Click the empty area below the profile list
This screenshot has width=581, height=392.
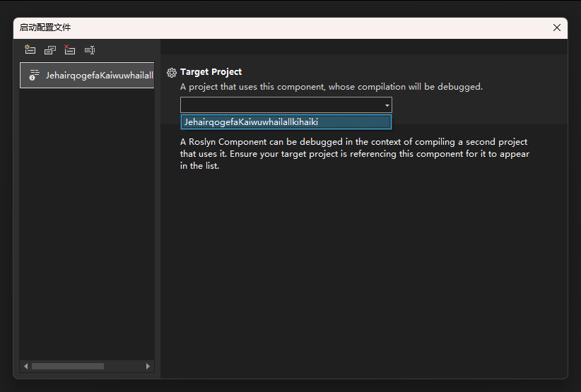click(87, 226)
